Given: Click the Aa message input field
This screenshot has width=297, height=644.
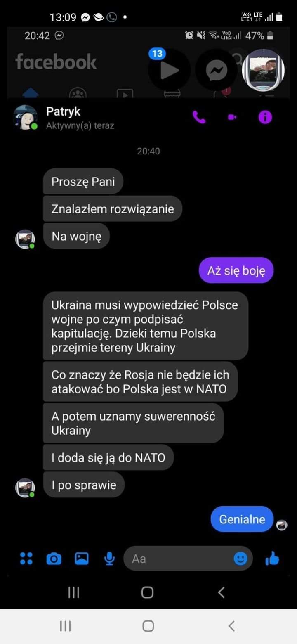Looking at the screenshot, I should click(x=188, y=559).
